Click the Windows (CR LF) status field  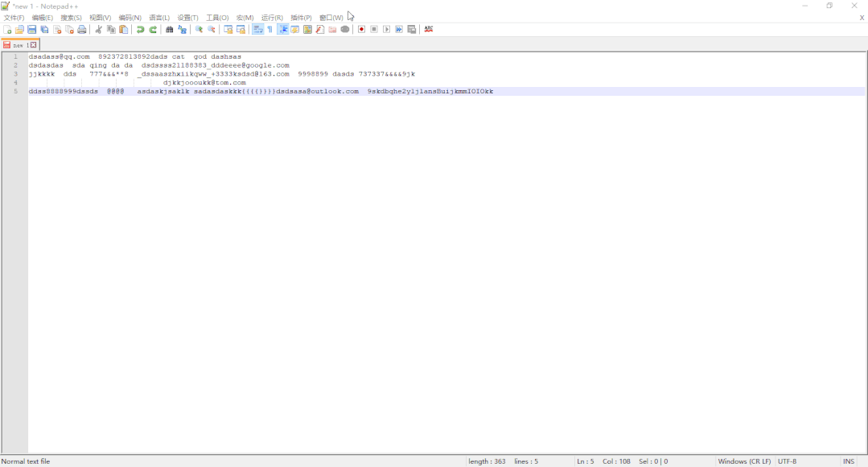click(x=744, y=461)
